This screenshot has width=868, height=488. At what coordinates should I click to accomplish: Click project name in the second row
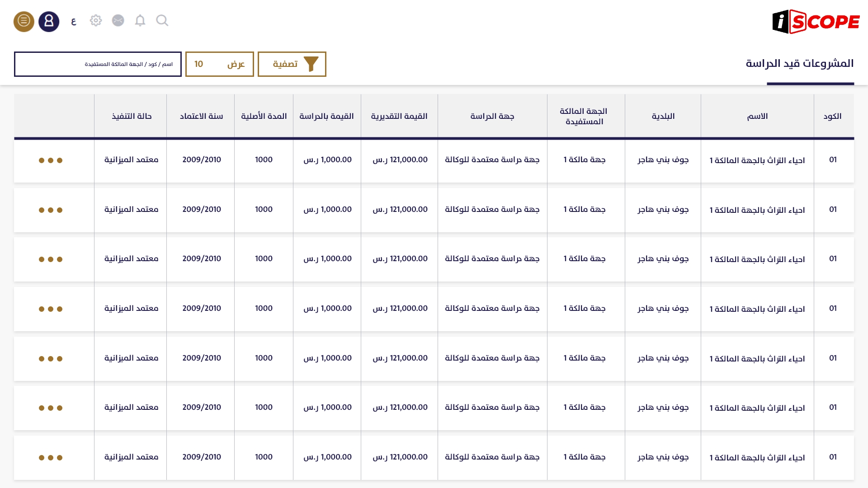(757, 210)
